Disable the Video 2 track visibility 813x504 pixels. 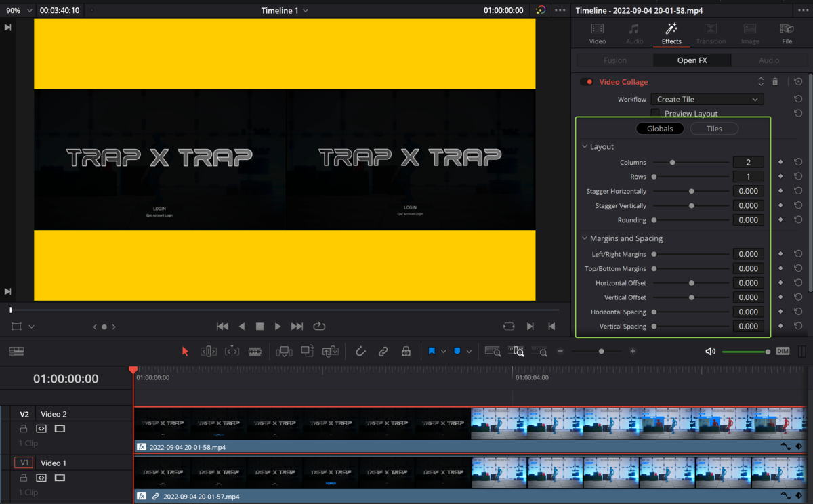[60, 429]
